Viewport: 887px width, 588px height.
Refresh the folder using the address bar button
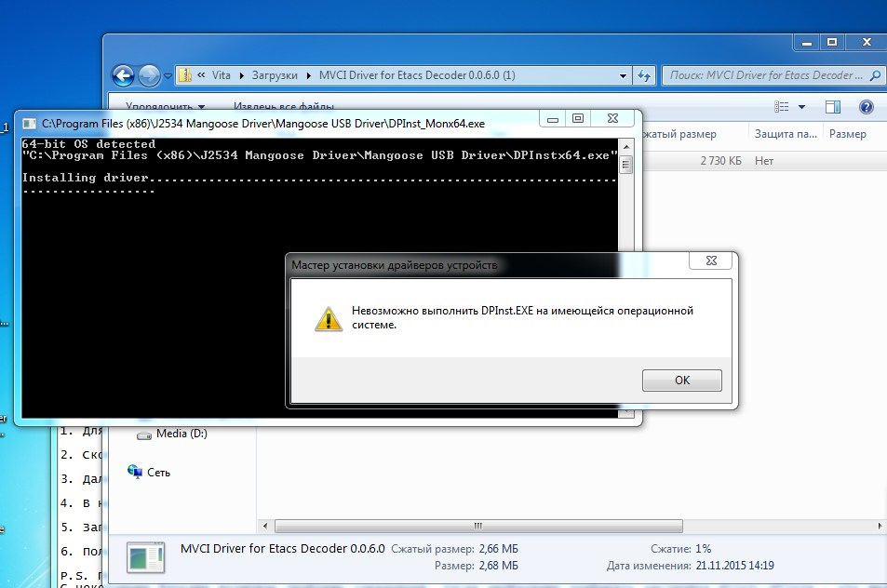coord(644,75)
